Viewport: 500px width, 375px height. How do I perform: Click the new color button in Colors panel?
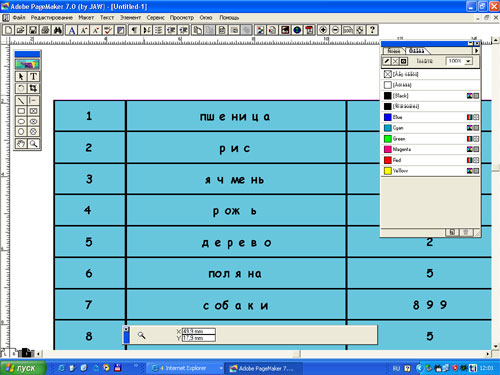coord(452,232)
